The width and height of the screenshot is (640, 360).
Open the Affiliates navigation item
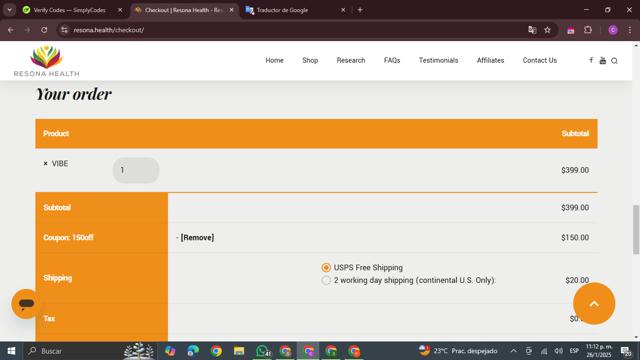tap(490, 60)
